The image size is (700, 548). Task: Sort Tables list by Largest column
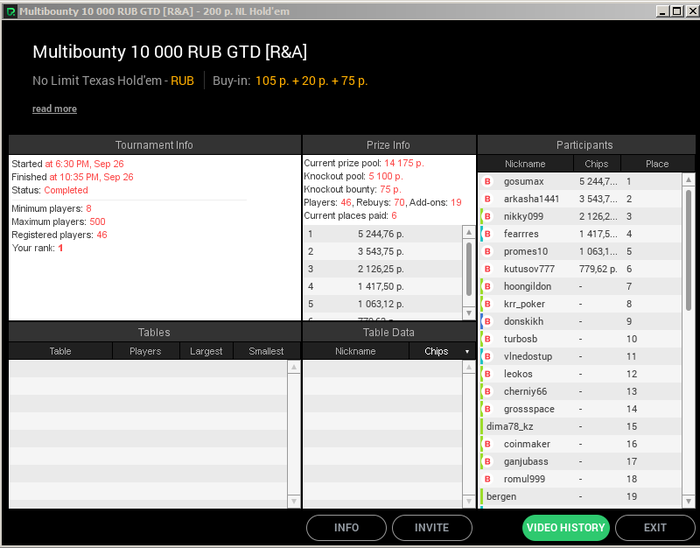(x=206, y=351)
